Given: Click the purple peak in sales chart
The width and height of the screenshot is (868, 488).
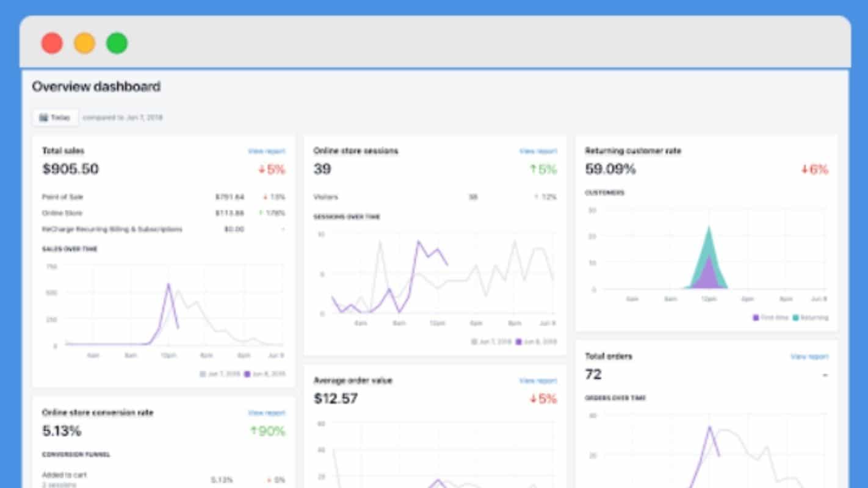Looking at the screenshot, I should pyautogui.click(x=168, y=284).
